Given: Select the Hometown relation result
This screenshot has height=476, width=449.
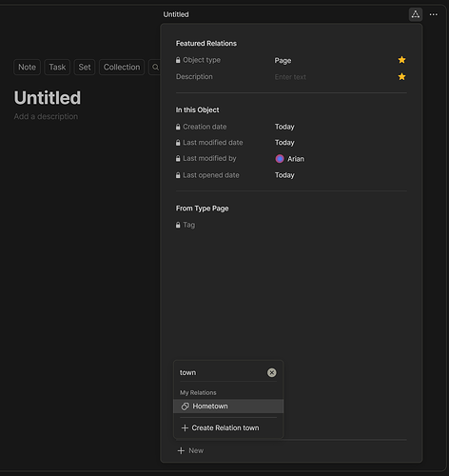Looking at the screenshot, I should tap(228, 407).
